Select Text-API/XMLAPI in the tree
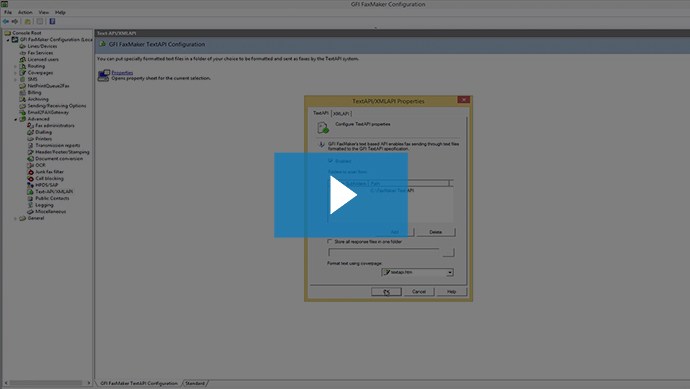Screen dimensions: 690x389 pyautogui.click(x=54, y=191)
